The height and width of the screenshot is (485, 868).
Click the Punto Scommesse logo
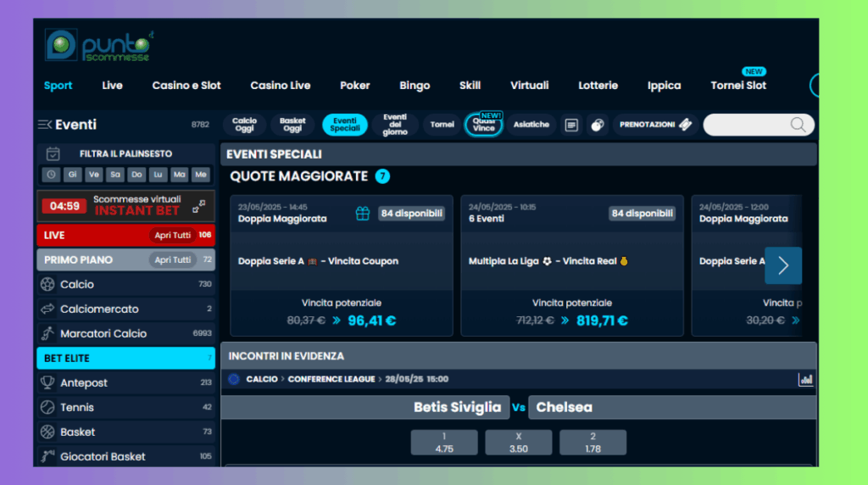point(99,45)
